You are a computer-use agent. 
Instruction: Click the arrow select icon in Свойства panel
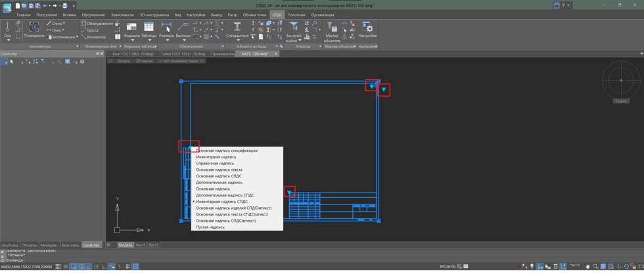[12, 61]
